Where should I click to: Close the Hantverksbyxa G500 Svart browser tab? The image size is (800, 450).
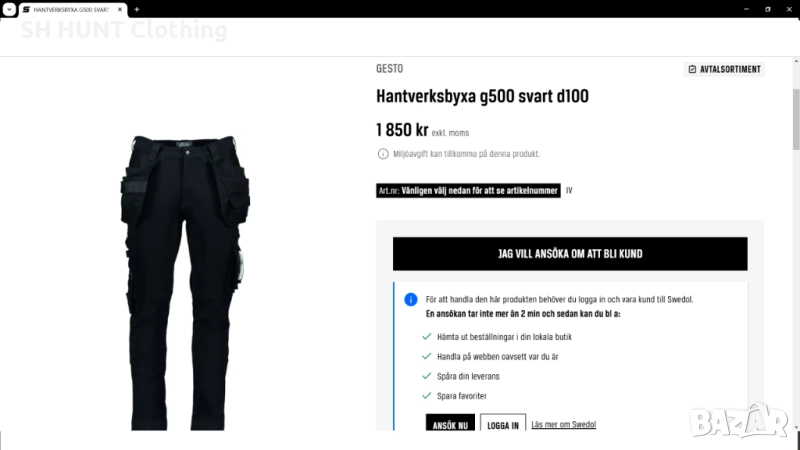(x=120, y=9)
